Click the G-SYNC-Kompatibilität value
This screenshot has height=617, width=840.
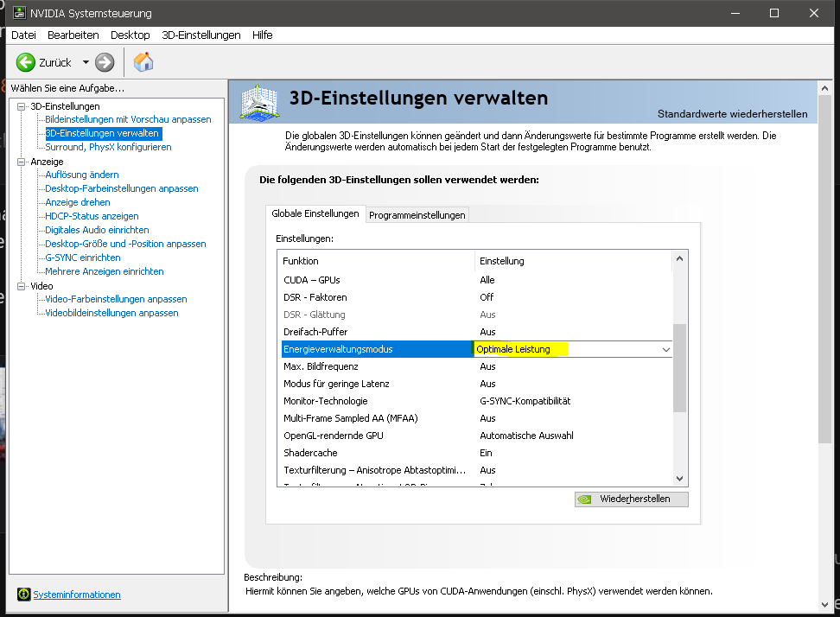click(x=525, y=401)
